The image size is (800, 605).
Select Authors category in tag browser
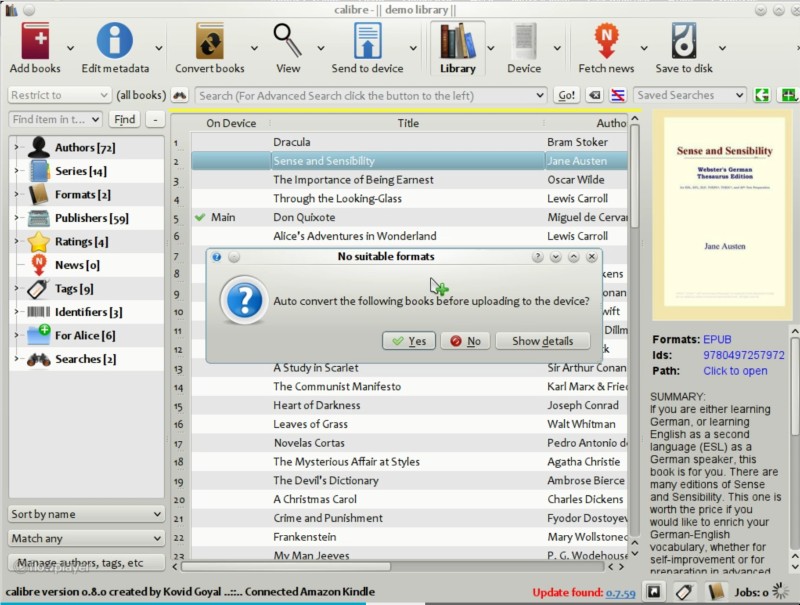85,147
